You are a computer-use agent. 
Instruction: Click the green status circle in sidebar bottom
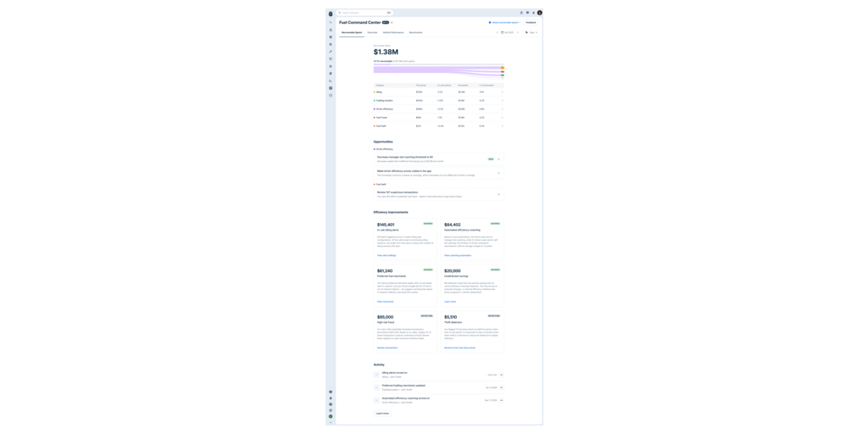point(331,416)
